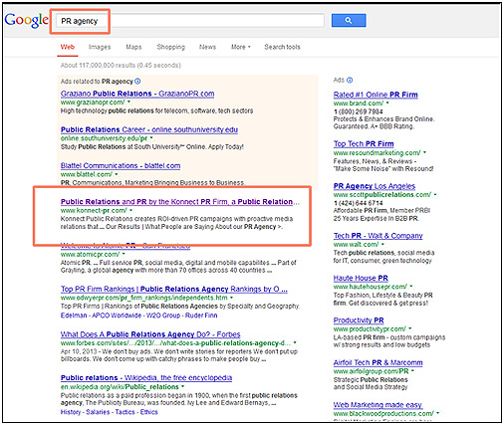The height and width of the screenshot is (425, 504).
Task: Open the History sitelink under Wikipedia
Action: 71,412
